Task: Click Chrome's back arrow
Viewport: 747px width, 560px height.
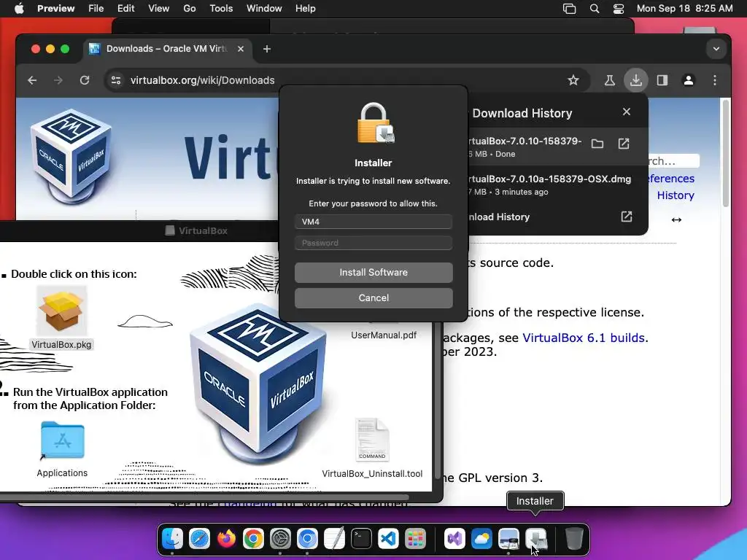Action: 32,80
